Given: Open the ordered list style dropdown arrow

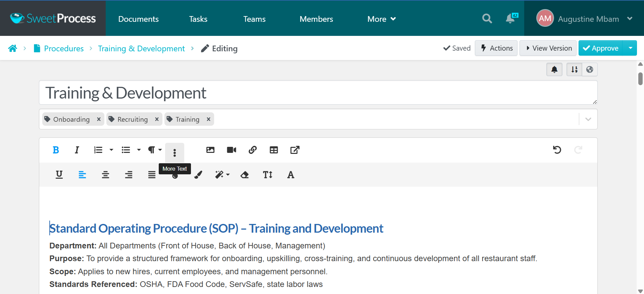Looking at the screenshot, I should 111,150.
